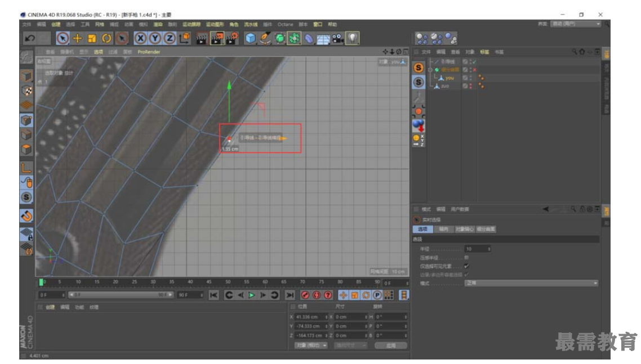Activate the Move tool cross icon
The image size is (641, 364).
(77, 38)
